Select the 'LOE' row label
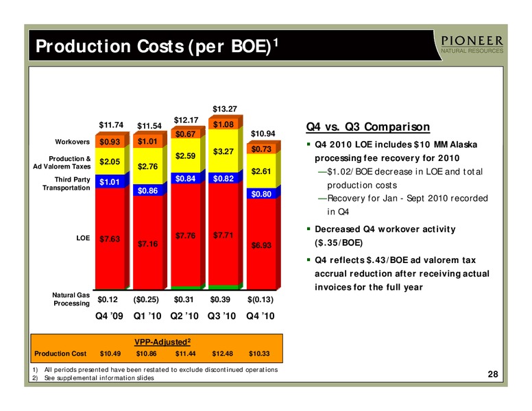532x411 pixels. (83, 238)
